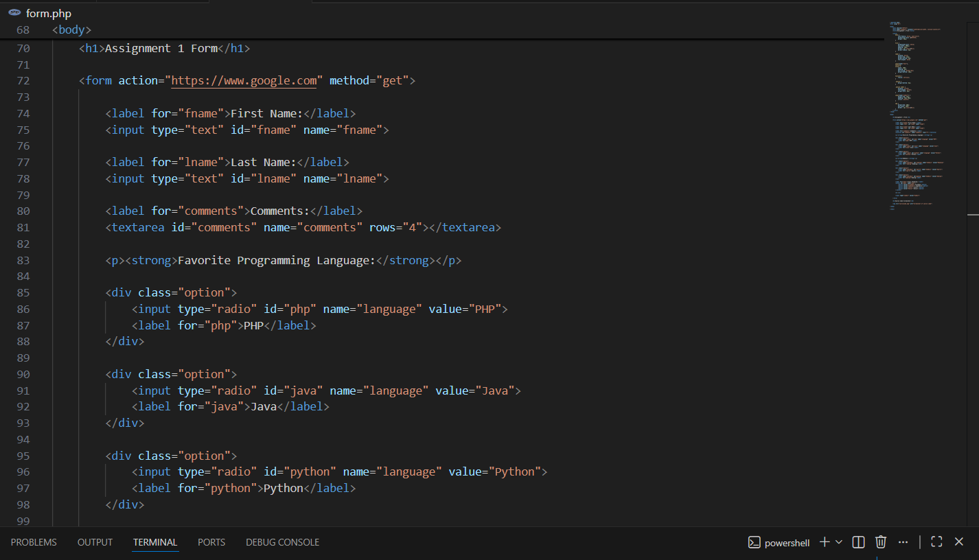
Task: Click the value="PHP" attribute
Action: tap(465, 309)
